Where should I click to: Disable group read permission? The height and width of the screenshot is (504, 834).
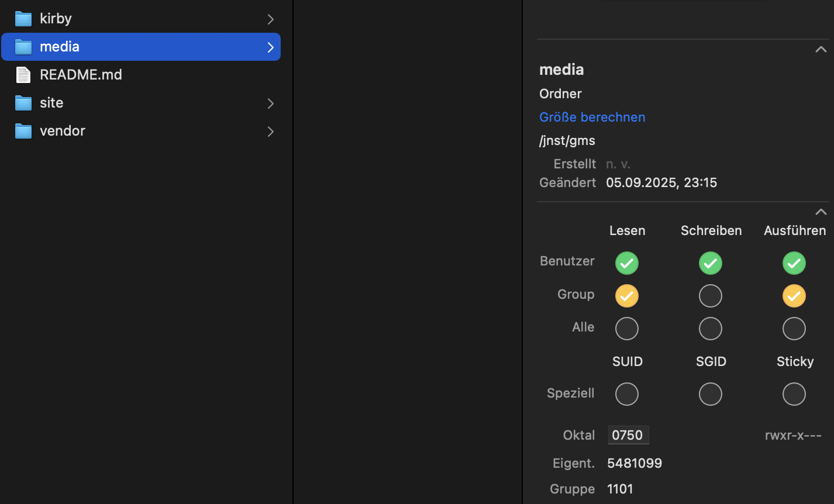tap(627, 296)
